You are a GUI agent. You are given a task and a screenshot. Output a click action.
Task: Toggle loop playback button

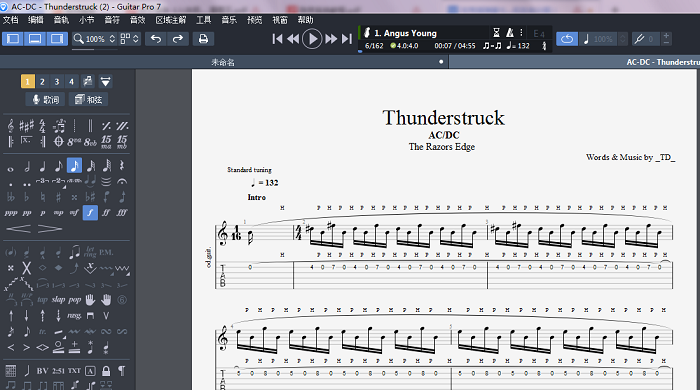(567, 39)
